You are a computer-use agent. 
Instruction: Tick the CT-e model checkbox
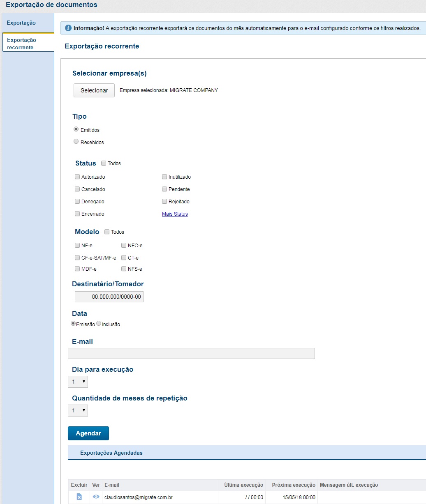(124, 258)
